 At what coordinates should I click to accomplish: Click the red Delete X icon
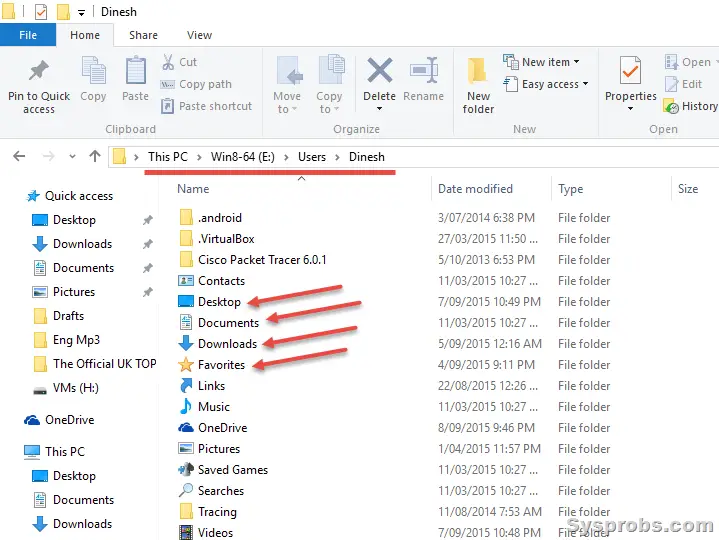tap(380, 70)
